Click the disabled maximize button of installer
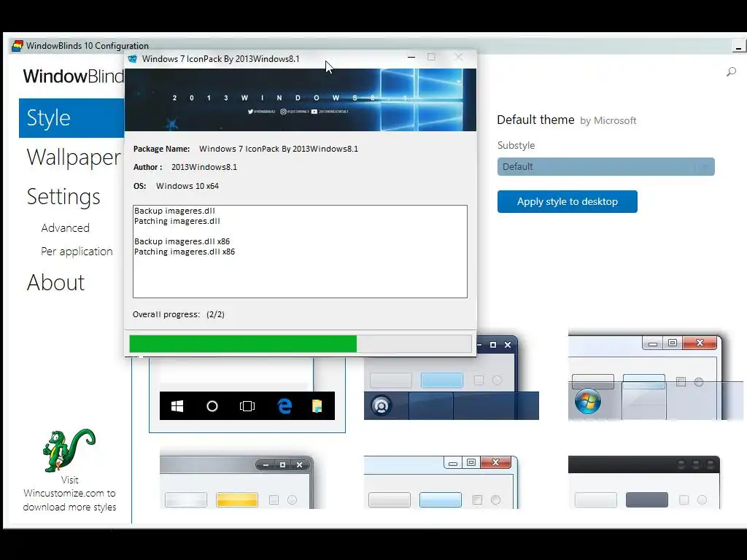 [x=431, y=57]
